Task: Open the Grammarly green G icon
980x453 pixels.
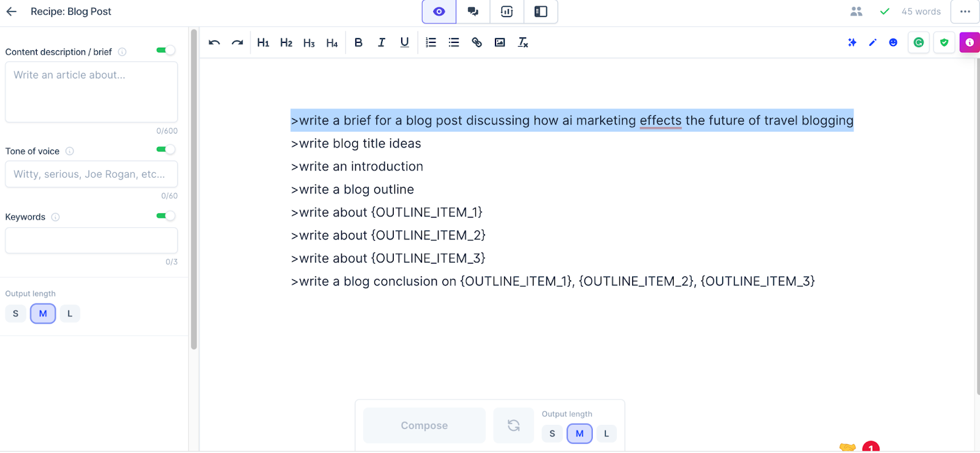Action: pyautogui.click(x=919, y=42)
